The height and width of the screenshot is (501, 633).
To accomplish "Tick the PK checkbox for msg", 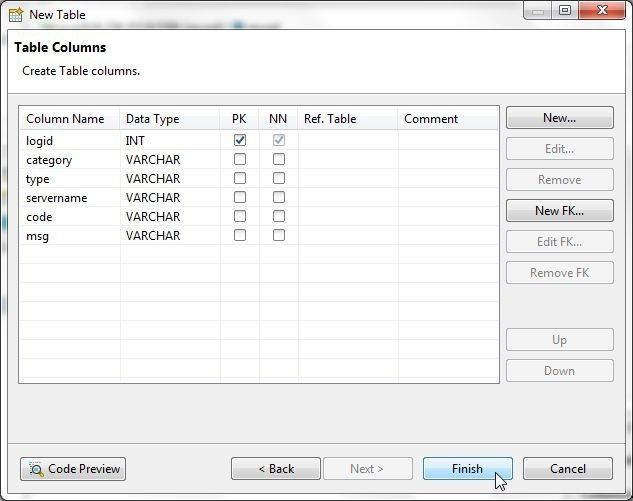I will click(x=240, y=235).
